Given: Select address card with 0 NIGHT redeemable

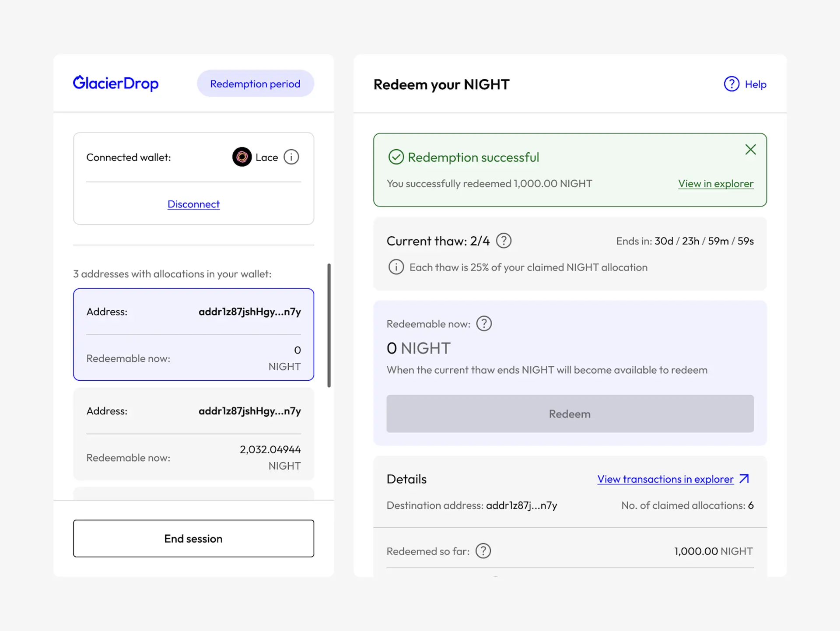Looking at the screenshot, I should coord(193,334).
